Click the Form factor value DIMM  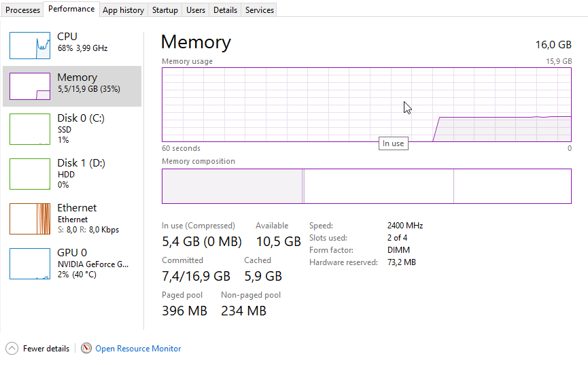click(x=398, y=250)
